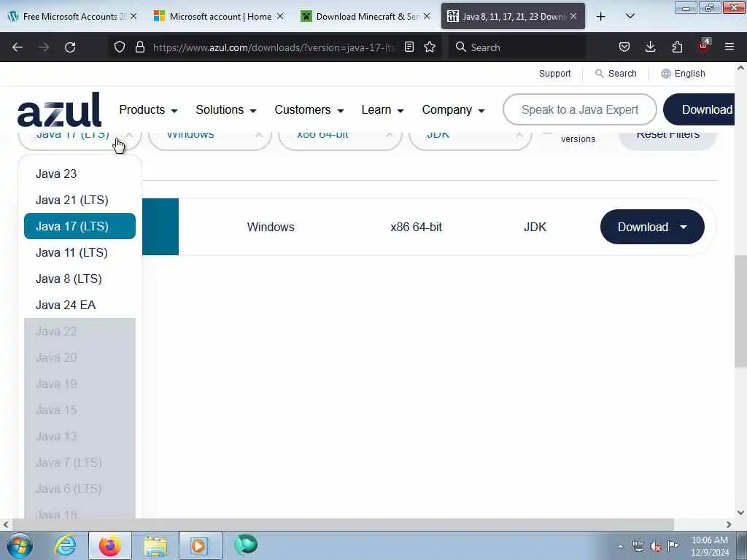This screenshot has width=747, height=560.
Task: Click horizontal scrollbar right arrow
Action: [x=729, y=524]
